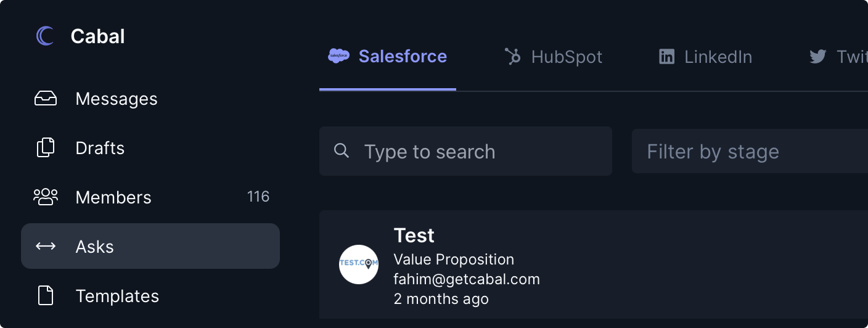Click the Twitter bird icon
868x328 pixels.
[x=818, y=57]
